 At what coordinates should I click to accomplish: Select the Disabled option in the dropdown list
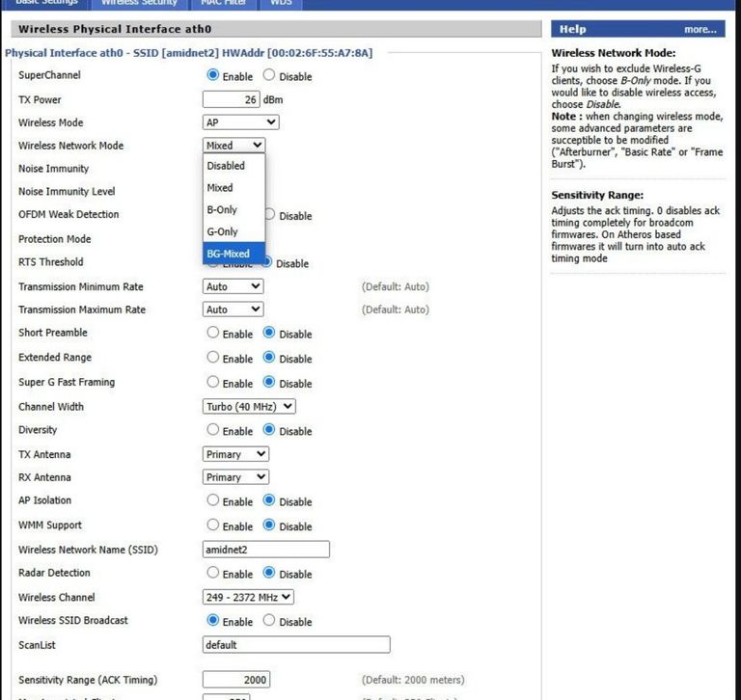pos(226,166)
